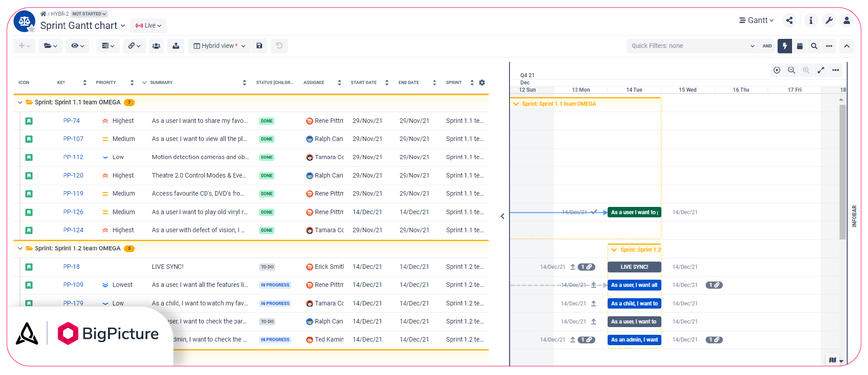Open issue link PP-74
The width and height of the screenshot is (868, 375).
tap(71, 121)
